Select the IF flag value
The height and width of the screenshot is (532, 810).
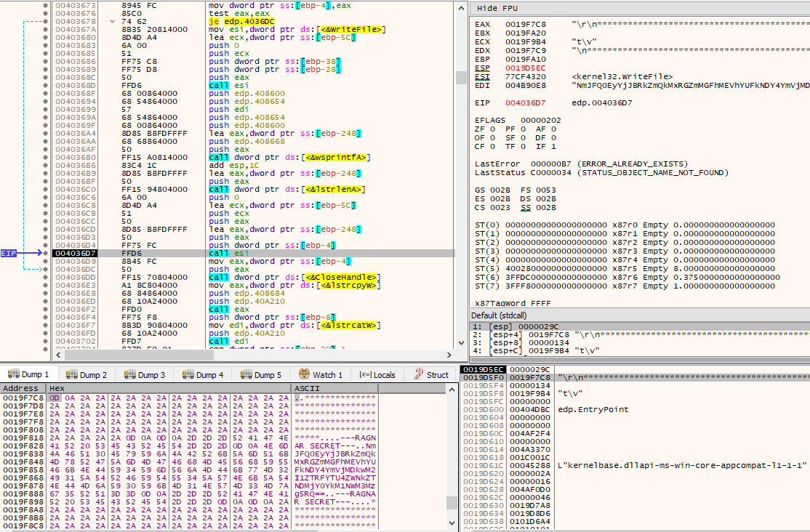coord(553,147)
